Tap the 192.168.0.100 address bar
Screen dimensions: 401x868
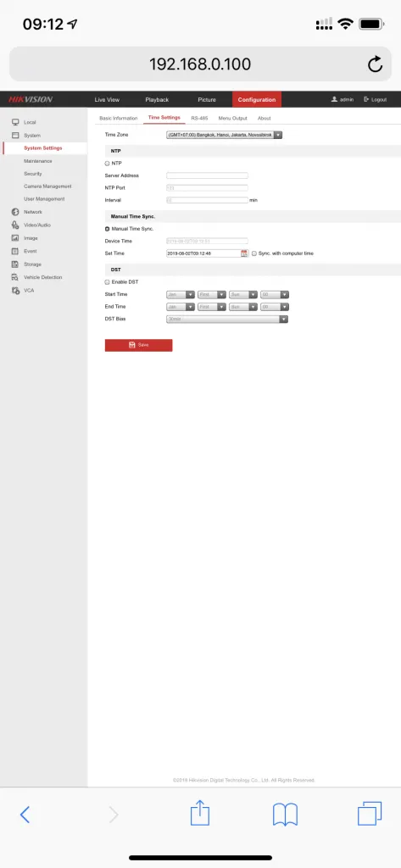click(200, 64)
